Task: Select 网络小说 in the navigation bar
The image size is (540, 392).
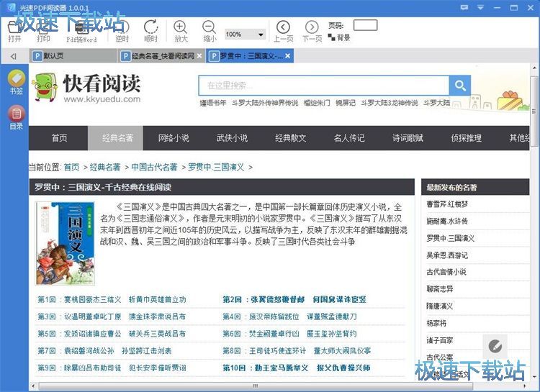Action: tap(173, 138)
